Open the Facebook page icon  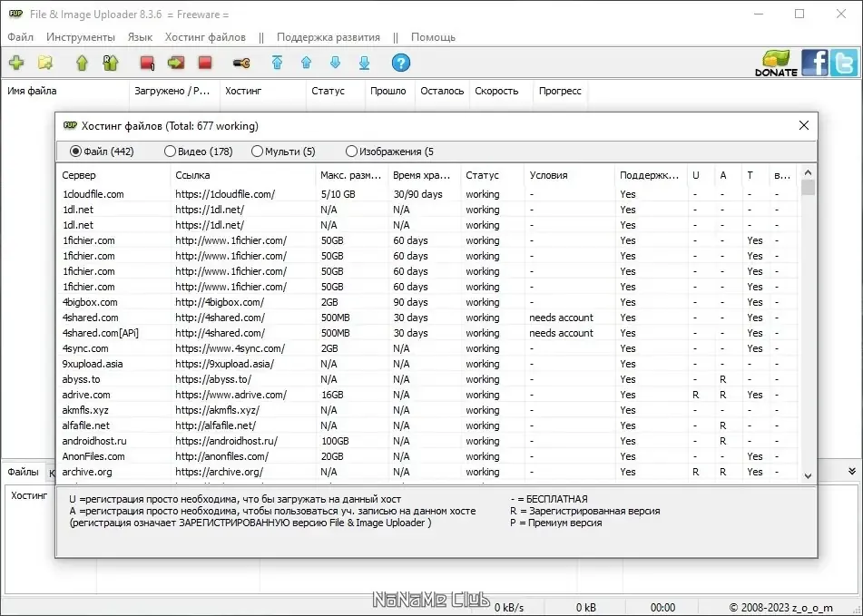pos(815,63)
